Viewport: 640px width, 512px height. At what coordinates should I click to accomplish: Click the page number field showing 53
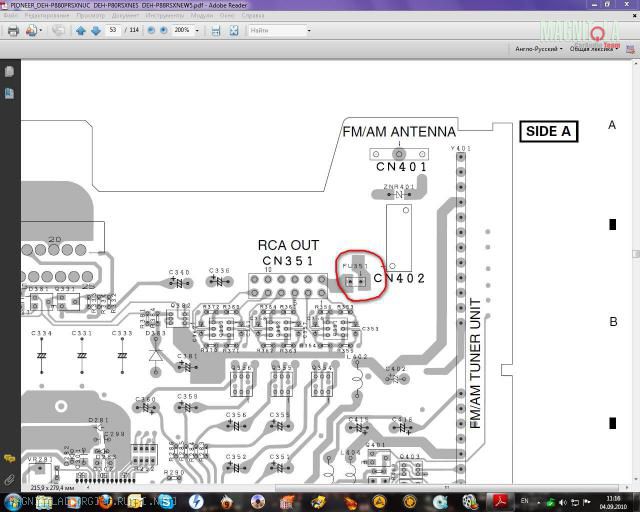113,30
